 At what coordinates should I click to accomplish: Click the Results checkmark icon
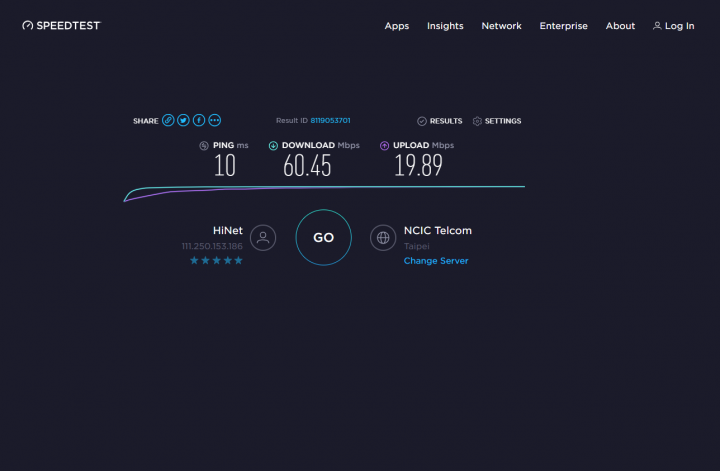(x=422, y=121)
